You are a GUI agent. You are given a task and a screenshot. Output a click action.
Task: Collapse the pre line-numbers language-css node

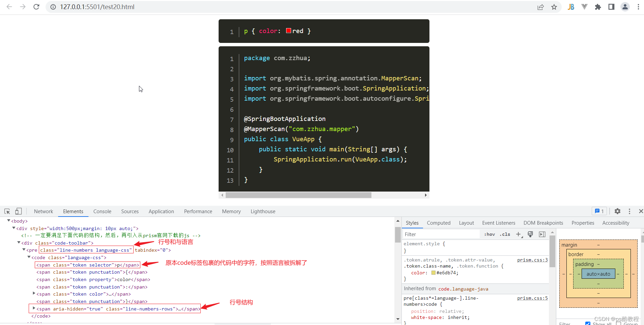(24, 250)
